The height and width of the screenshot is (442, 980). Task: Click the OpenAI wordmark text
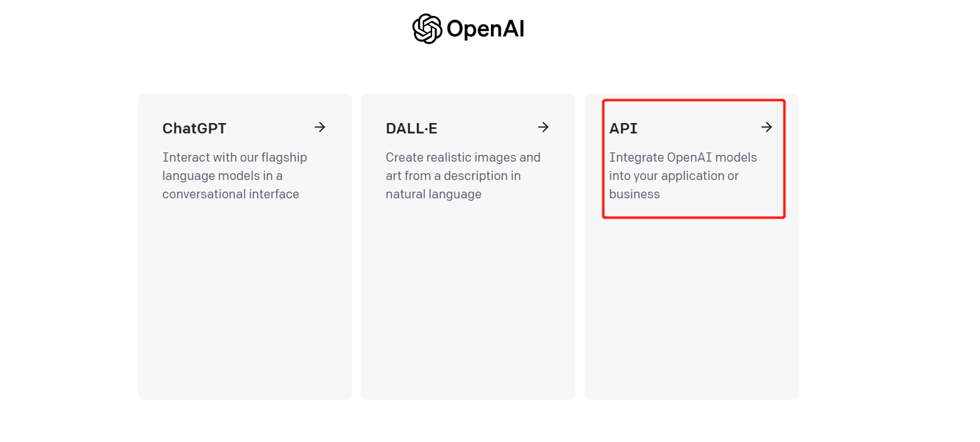(x=485, y=29)
